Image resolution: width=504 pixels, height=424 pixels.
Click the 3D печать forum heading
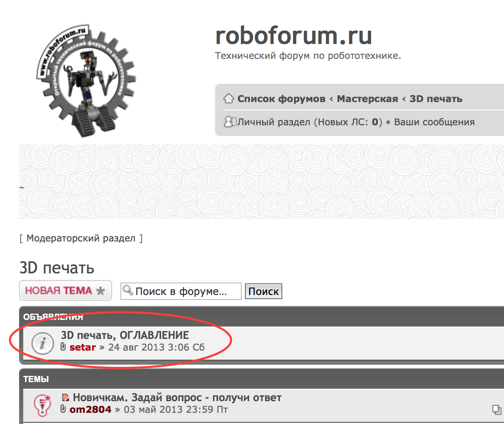(57, 268)
